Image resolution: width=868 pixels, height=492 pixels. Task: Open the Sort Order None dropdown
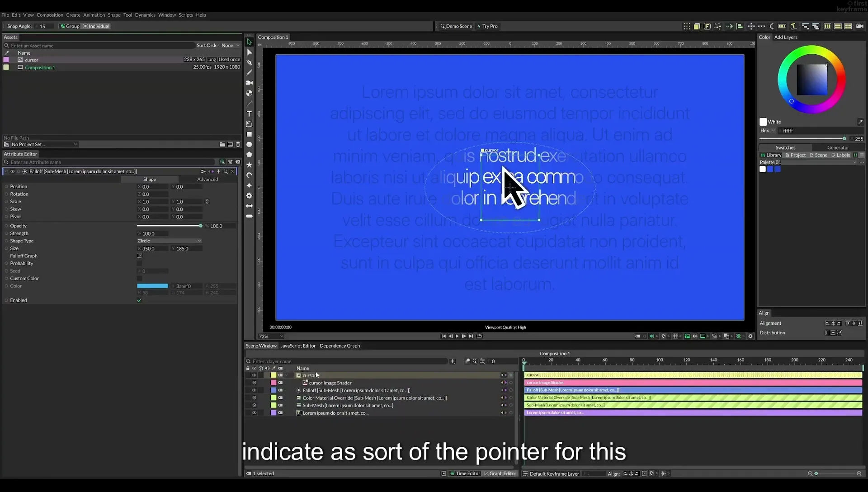click(x=231, y=45)
